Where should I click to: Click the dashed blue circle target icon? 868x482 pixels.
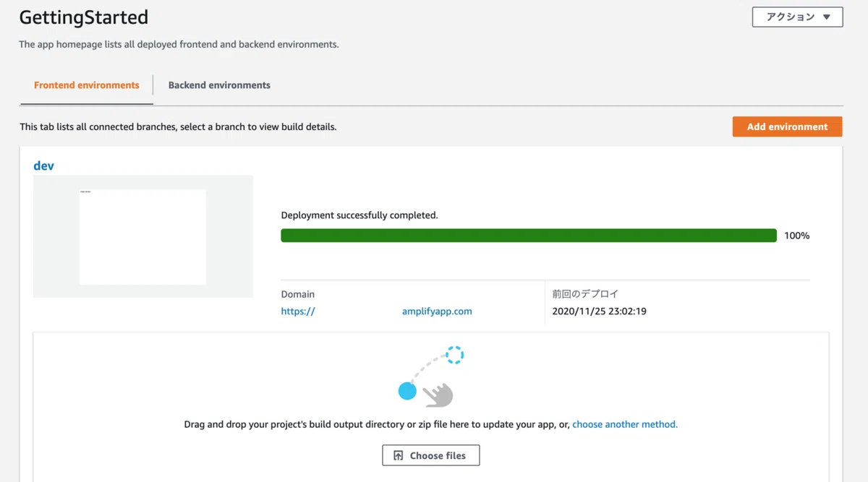pos(454,355)
